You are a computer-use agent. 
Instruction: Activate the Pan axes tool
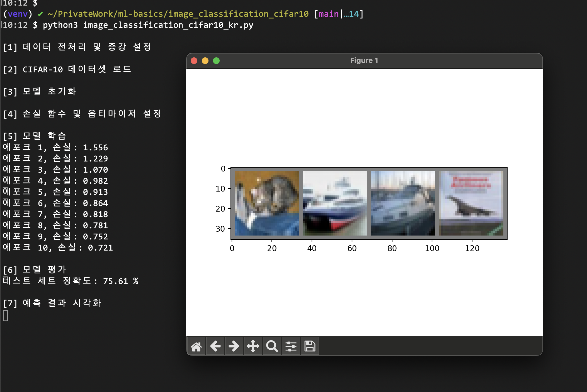(253, 346)
